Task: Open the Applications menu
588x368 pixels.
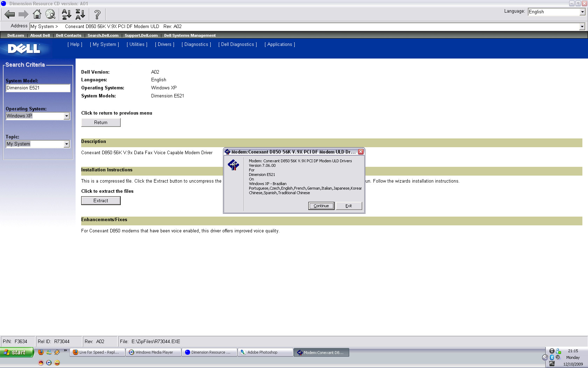Action: 280,45
